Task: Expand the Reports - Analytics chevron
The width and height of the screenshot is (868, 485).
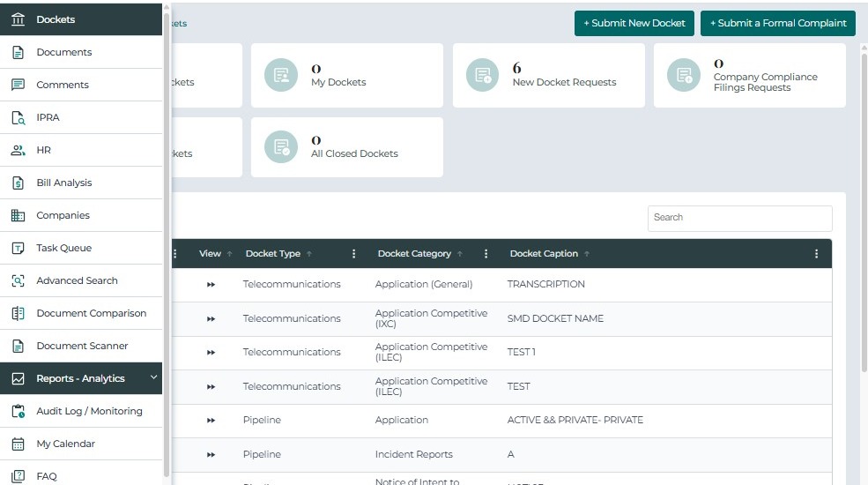Action: 154,377
